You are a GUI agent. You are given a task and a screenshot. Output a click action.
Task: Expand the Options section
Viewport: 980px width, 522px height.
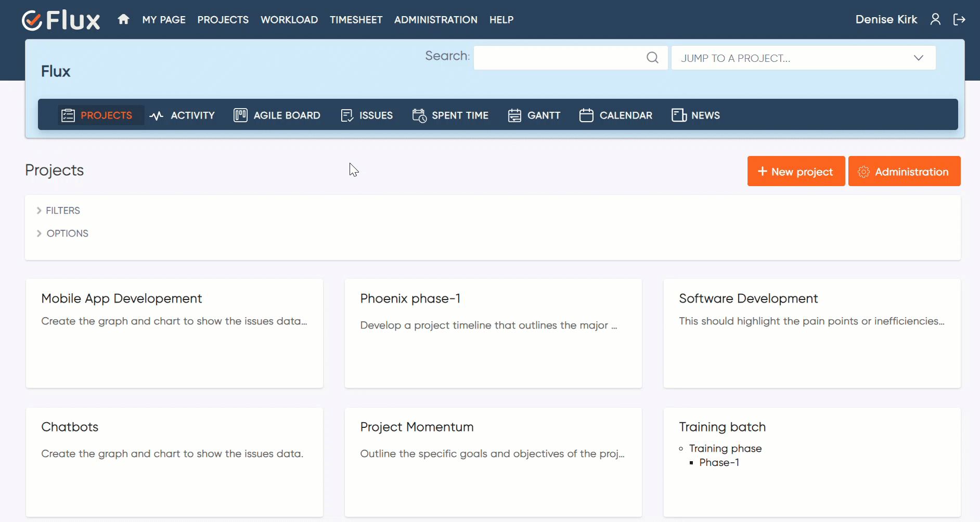[62, 233]
